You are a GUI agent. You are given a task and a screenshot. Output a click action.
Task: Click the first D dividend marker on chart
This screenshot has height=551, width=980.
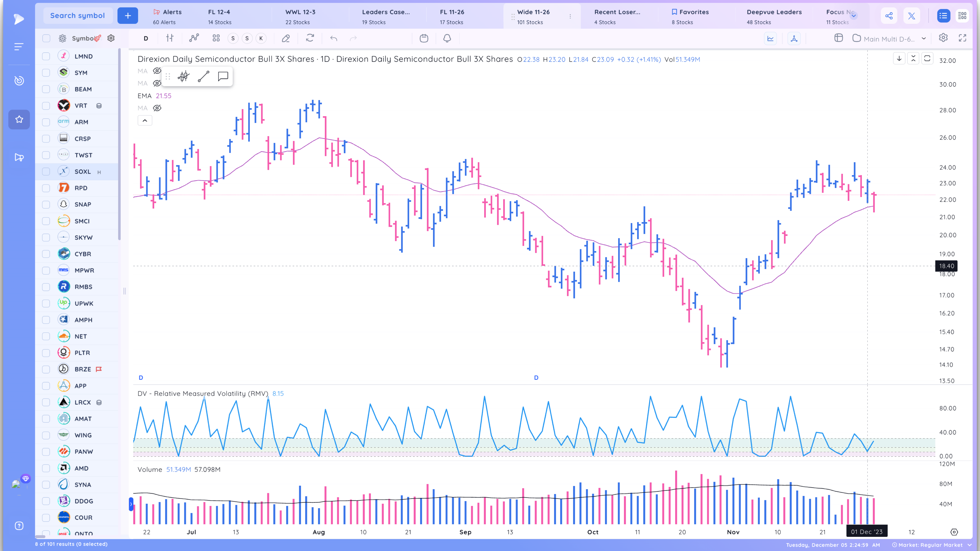point(141,378)
